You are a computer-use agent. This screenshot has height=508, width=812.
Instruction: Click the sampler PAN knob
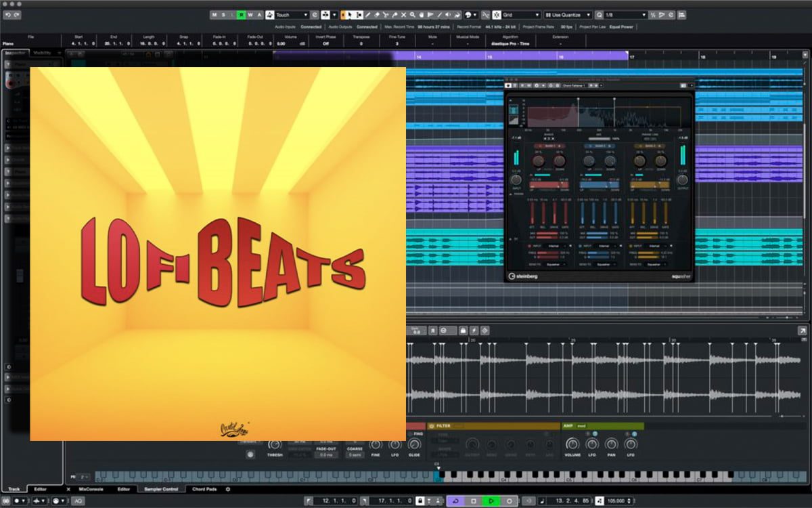coord(611,444)
